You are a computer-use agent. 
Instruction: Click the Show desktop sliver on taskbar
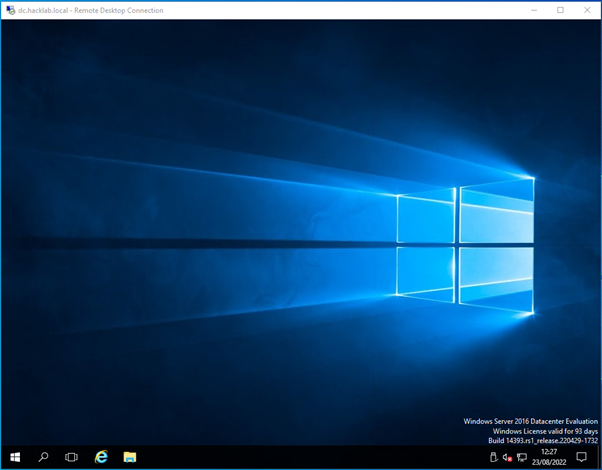(x=599, y=457)
